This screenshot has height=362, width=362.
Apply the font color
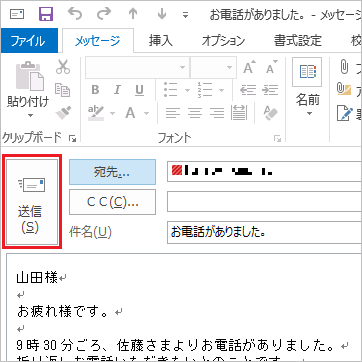click(130, 113)
